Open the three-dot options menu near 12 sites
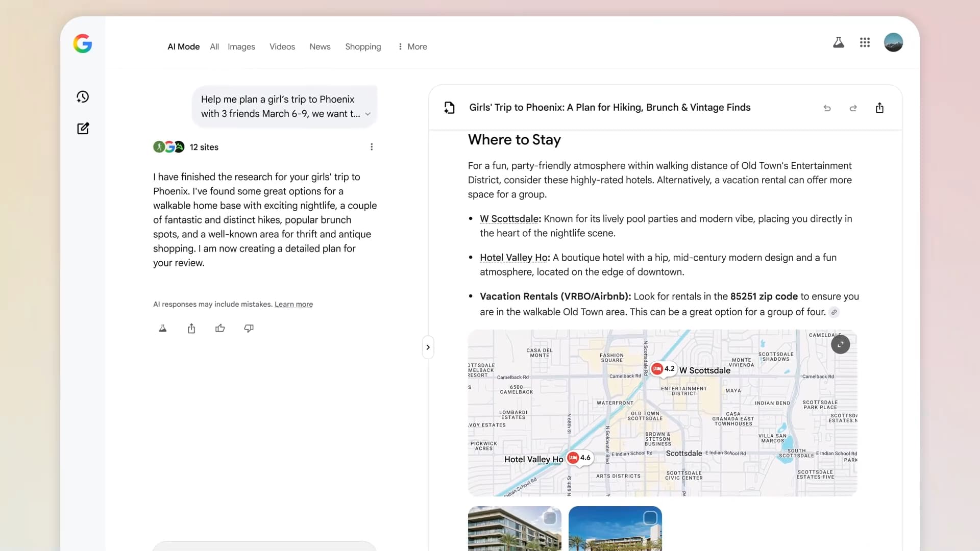 point(372,147)
